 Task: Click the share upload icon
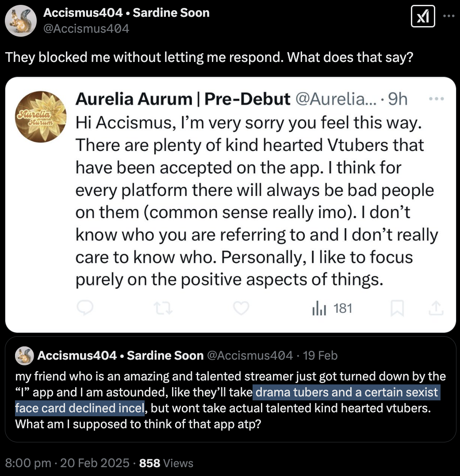pos(435,308)
